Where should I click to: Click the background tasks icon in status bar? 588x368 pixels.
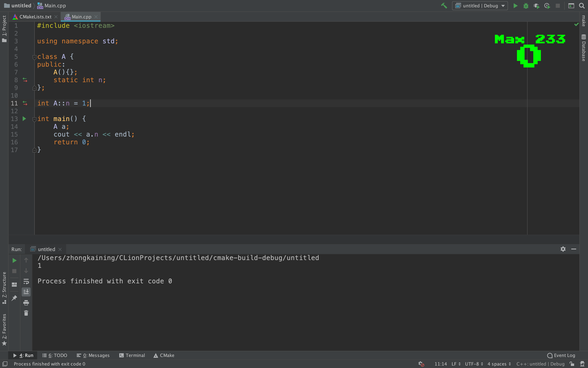(x=421, y=364)
